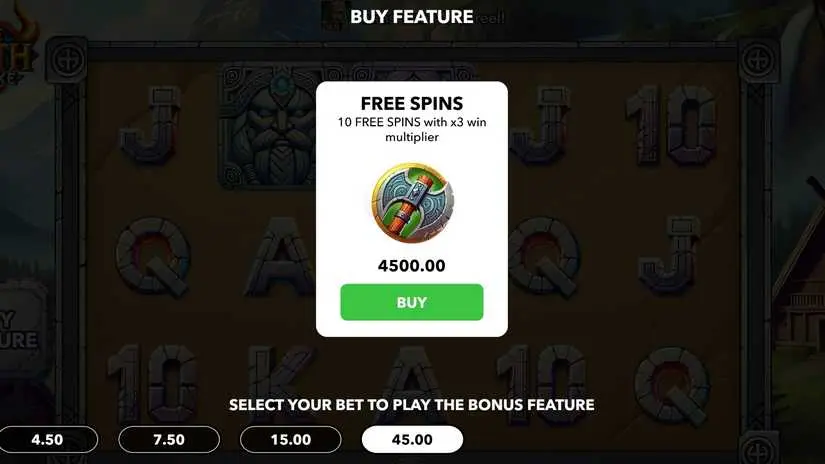Select the 4.50 bet option
The image size is (825, 464).
point(47,439)
